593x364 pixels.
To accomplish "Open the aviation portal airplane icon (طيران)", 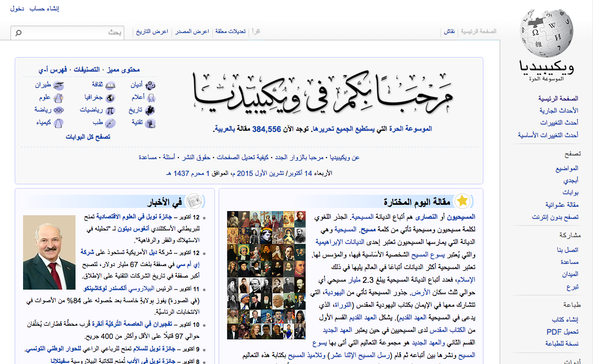I will pos(58,85).
